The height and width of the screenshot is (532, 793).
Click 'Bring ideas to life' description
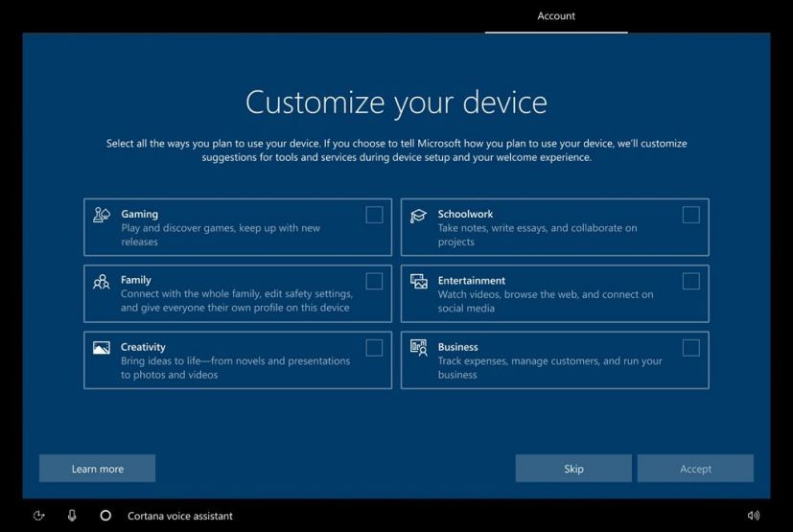[235, 368]
